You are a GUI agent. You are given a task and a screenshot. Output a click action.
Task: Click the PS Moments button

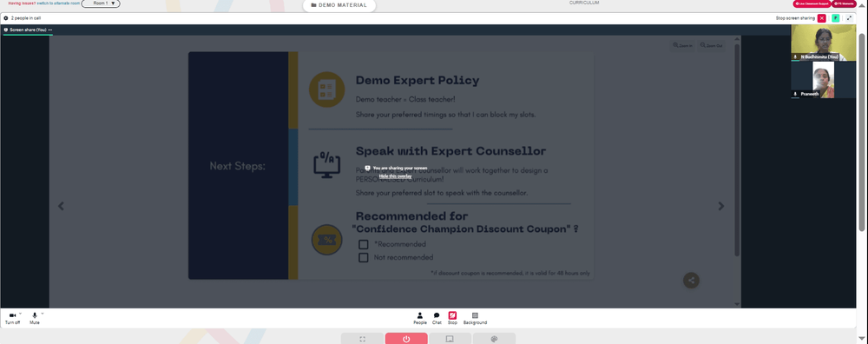click(x=844, y=3)
